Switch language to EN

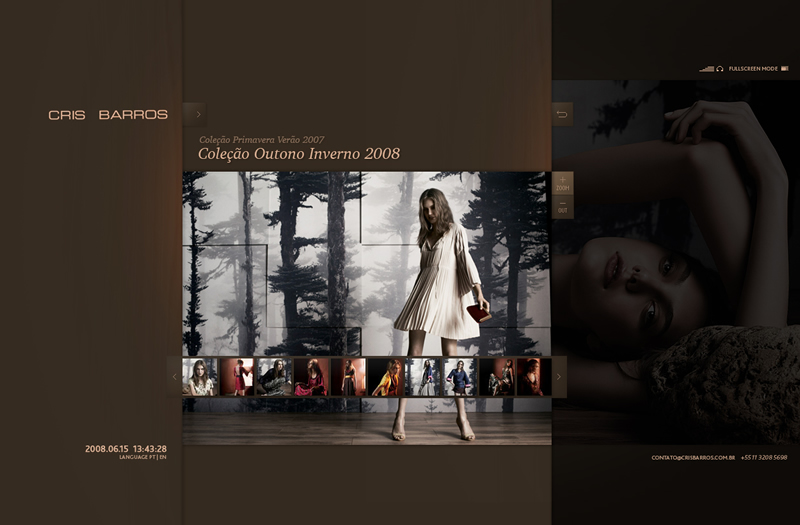pos(163,457)
